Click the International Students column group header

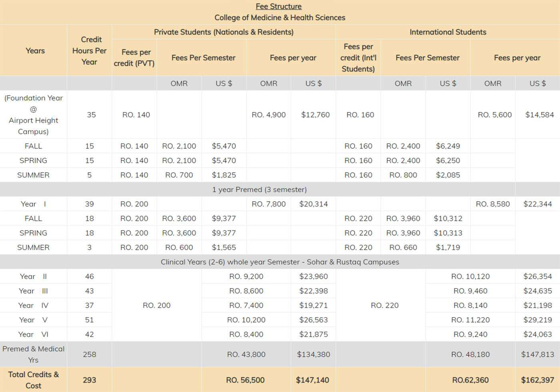tap(448, 32)
